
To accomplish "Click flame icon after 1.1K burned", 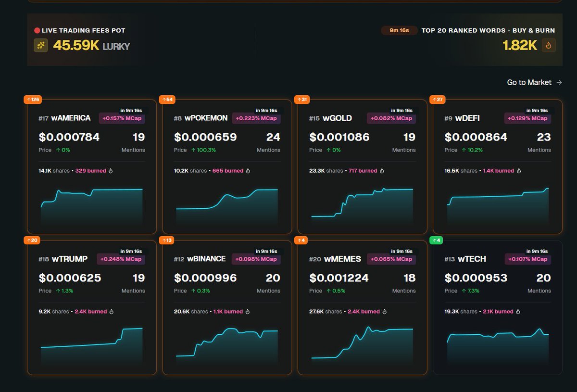I will point(248,312).
